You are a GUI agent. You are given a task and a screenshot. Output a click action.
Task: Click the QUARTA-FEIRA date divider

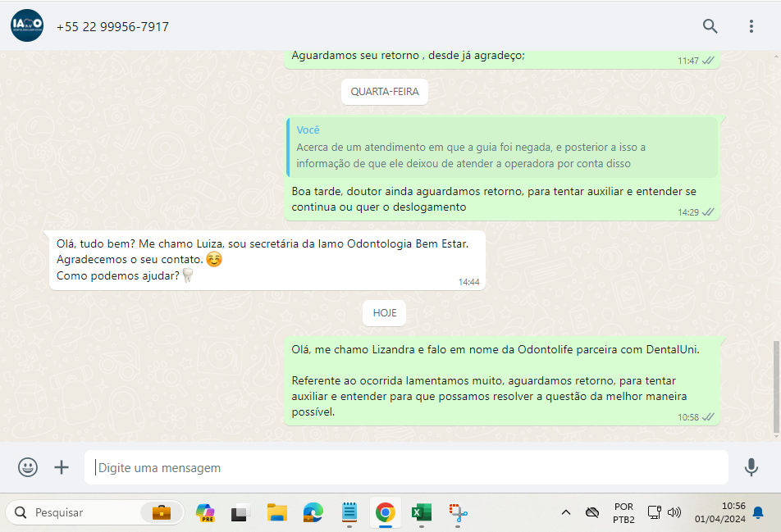click(x=385, y=92)
